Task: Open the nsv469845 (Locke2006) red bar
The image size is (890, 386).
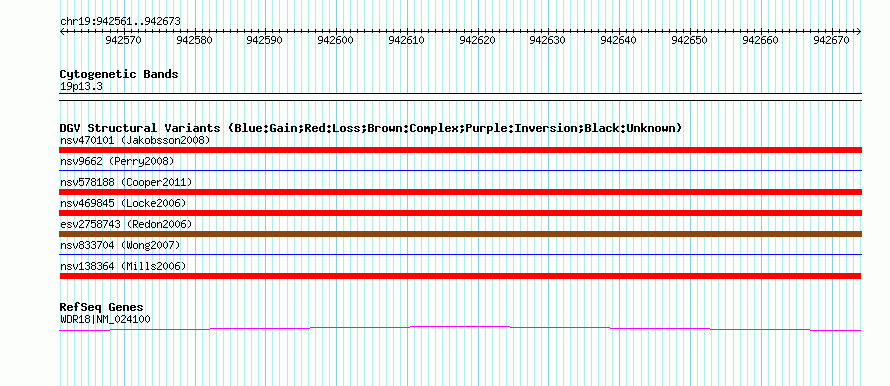Action: (x=460, y=213)
